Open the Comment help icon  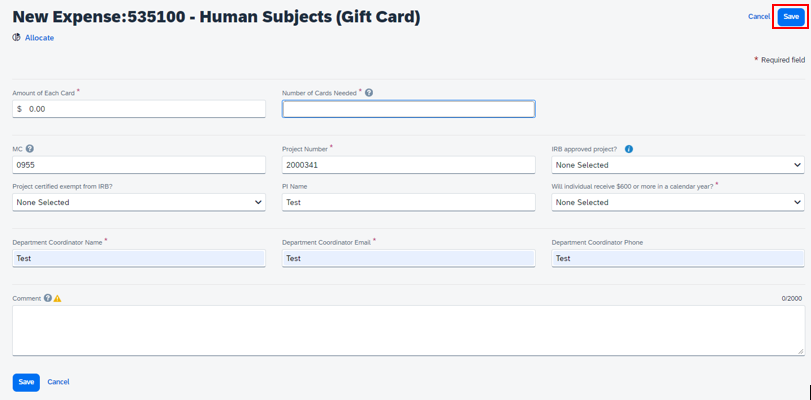48,298
